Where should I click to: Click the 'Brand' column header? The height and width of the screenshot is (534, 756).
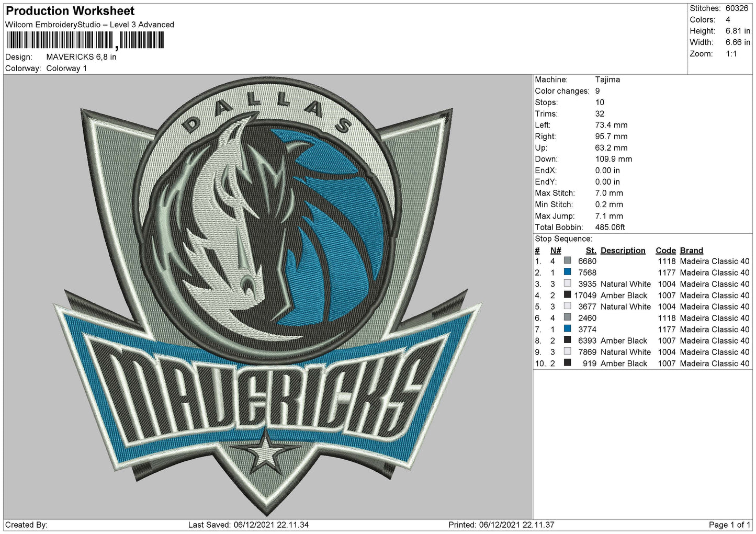pos(692,251)
